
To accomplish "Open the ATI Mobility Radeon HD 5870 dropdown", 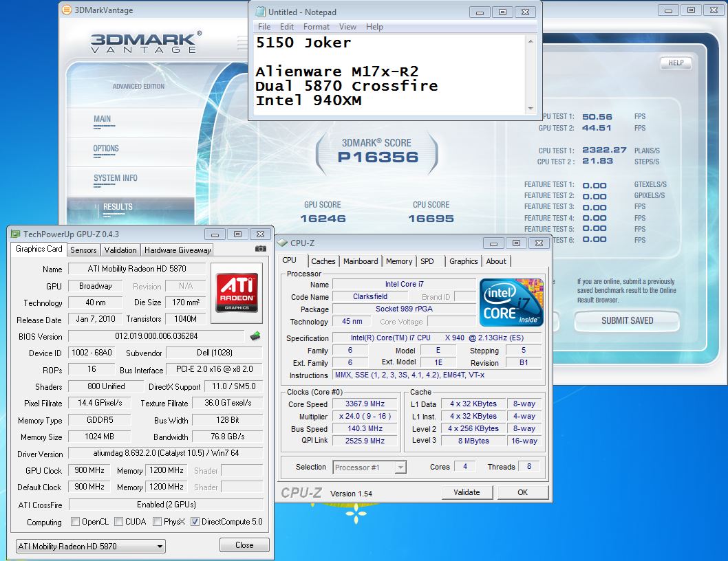I will (x=91, y=546).
